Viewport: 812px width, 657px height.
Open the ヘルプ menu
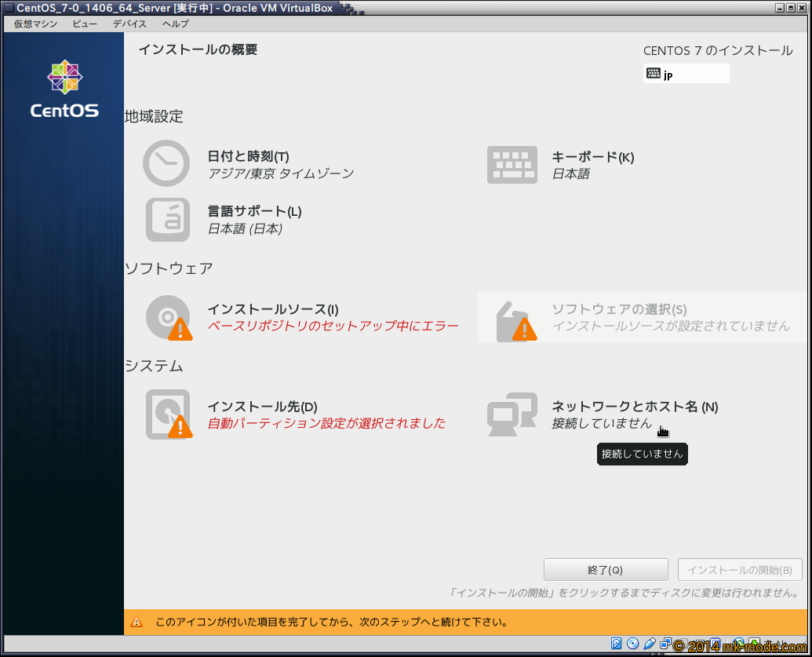[x=175, y=24]
